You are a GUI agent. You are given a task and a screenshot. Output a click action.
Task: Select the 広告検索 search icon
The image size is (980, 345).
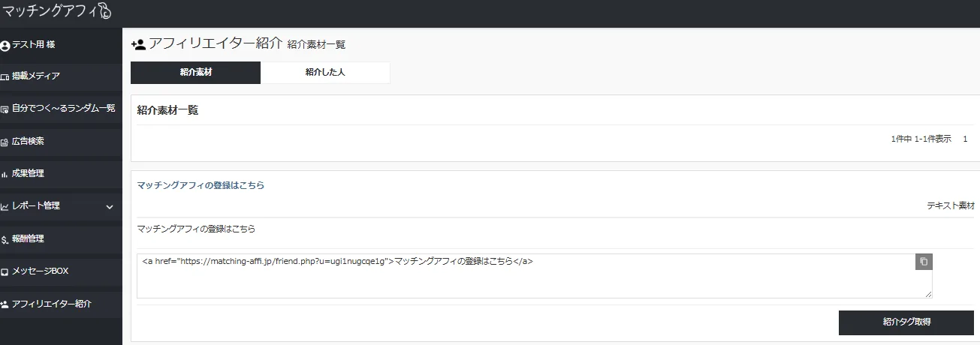point(5,142)
